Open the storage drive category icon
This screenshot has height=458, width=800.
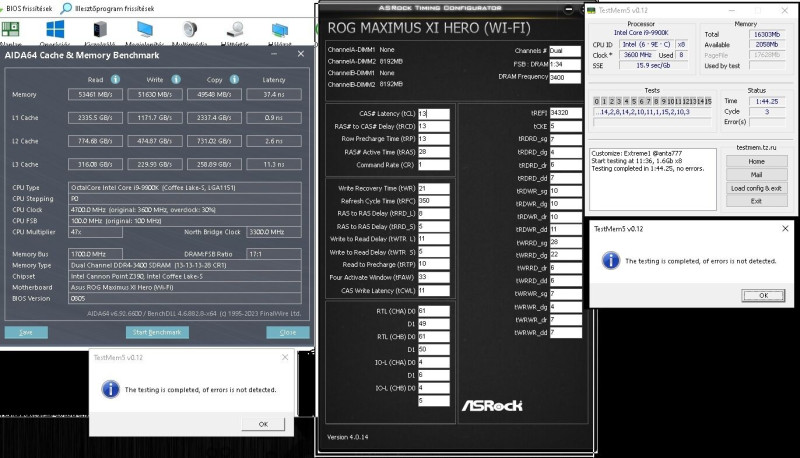point(235,29)
